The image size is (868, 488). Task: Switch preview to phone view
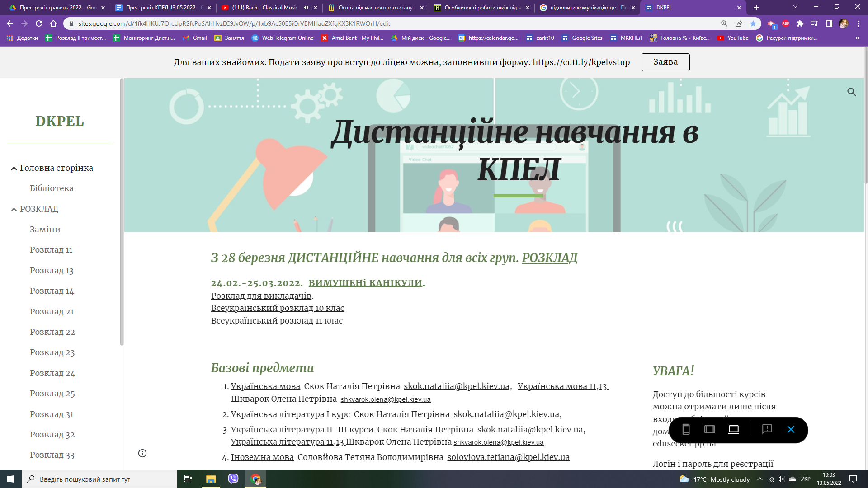686,429
